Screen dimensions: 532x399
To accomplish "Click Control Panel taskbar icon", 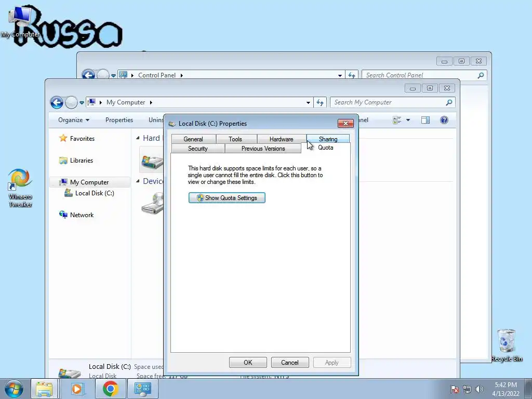I will click(142, 389).
